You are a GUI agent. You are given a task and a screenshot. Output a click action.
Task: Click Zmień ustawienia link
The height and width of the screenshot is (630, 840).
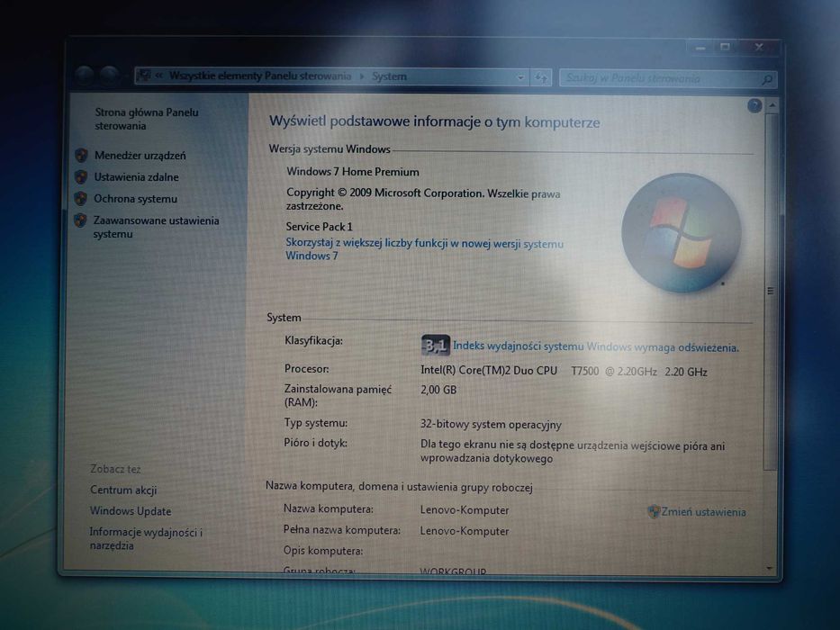[703, 511]
